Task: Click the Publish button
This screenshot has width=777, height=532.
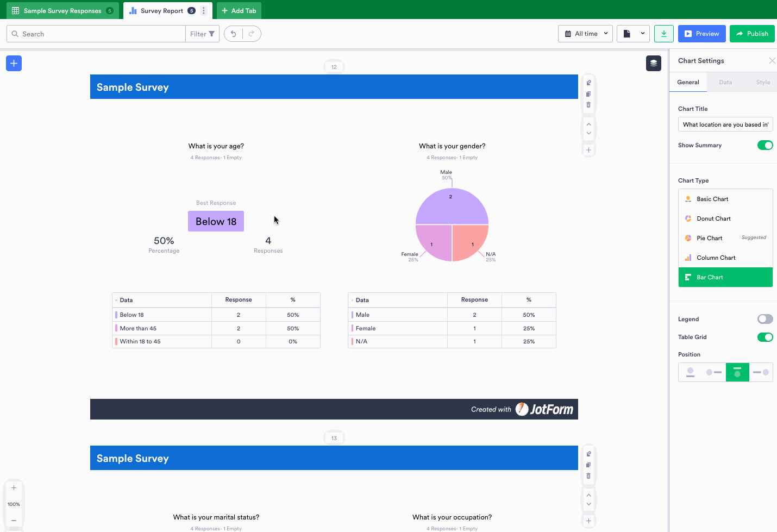Action: pos(751,34)
